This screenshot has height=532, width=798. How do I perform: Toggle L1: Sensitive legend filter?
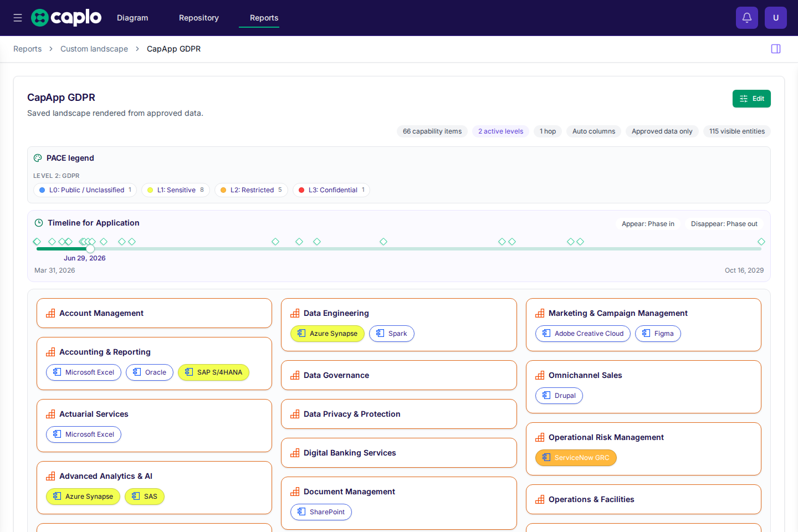click(x=175, y=190)
